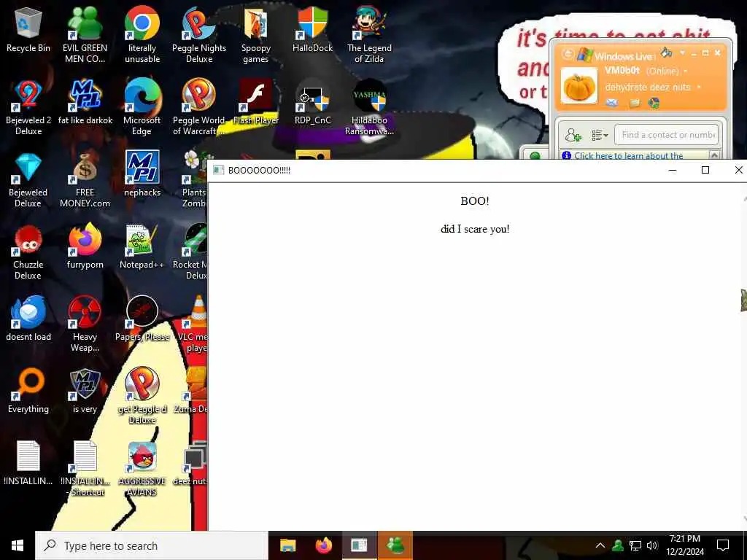The image size is (747, 560).
Task: Focus the 'Find a contact or number' field
Action: pos(666,135)
